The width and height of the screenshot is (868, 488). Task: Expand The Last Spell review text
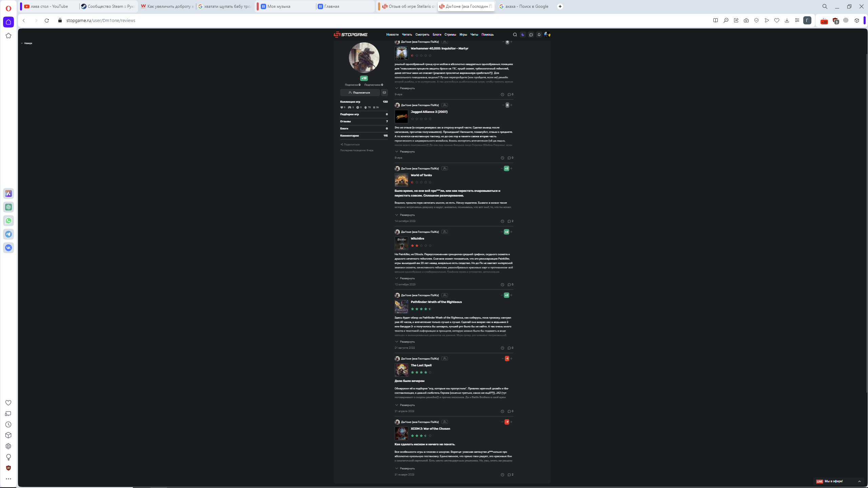point(405,405)
